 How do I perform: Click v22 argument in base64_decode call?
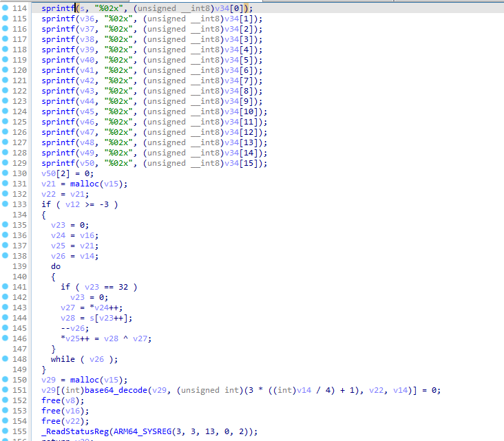click(376, 390)
